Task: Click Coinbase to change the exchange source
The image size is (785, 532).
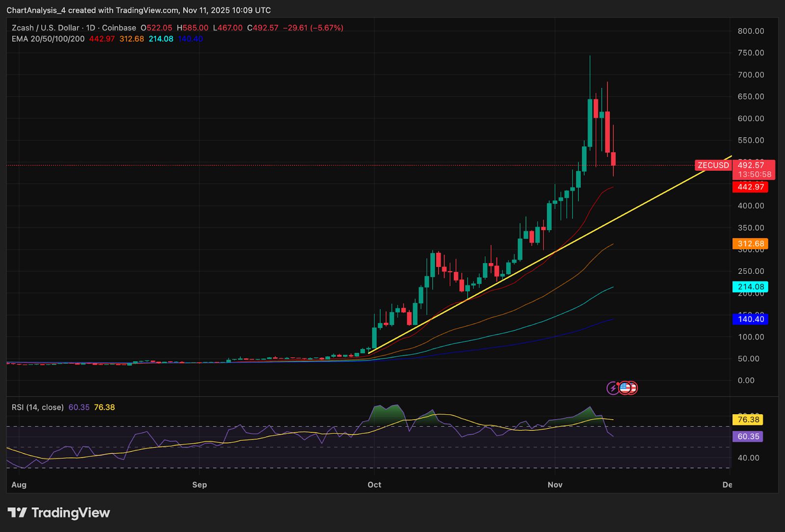Action: point(118,28)
